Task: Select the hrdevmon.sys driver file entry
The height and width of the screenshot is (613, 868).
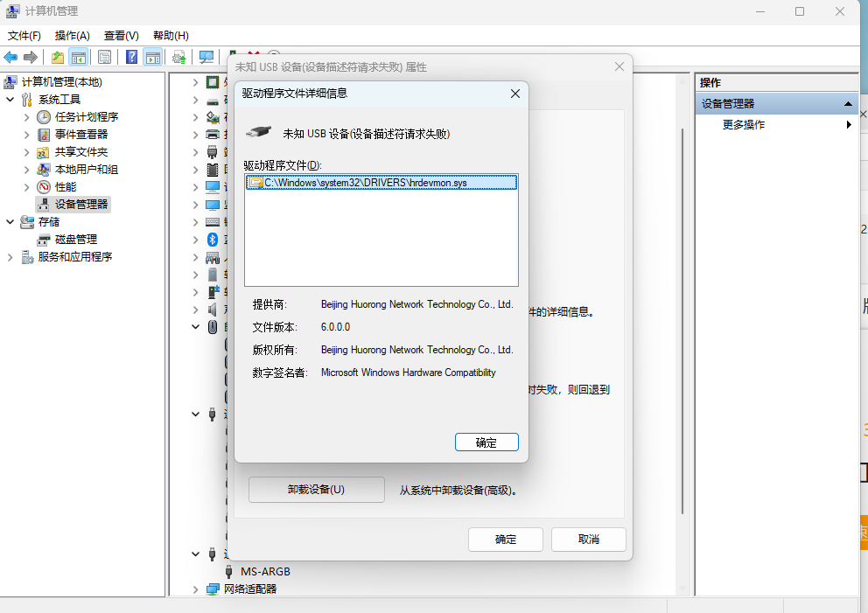Action: (381, 183)
